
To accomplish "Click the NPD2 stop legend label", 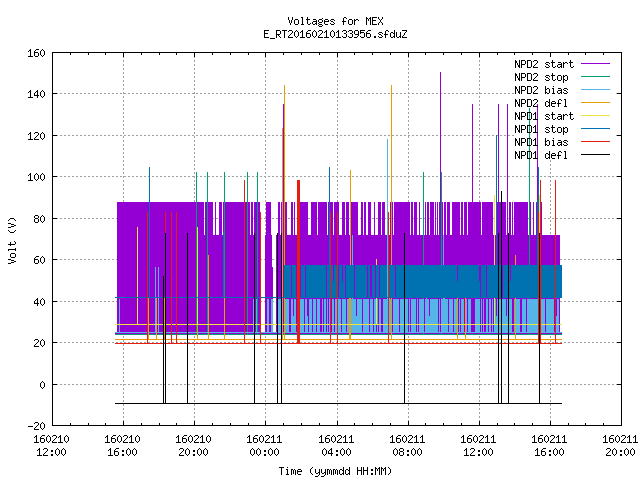I will (x=541, y=77).
